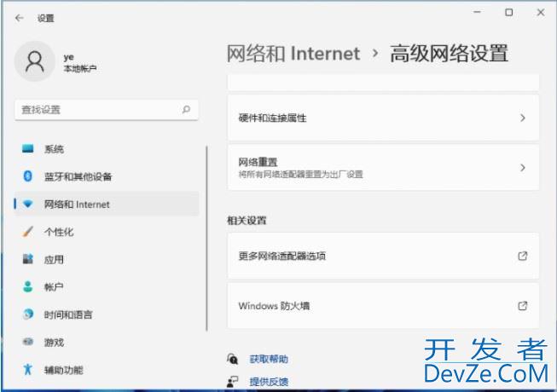The width and height of the screenshot is (557, 392).
Task: Click the 时间和语言 globe icon
Action: pyautogui.click(x=27, y=314)
